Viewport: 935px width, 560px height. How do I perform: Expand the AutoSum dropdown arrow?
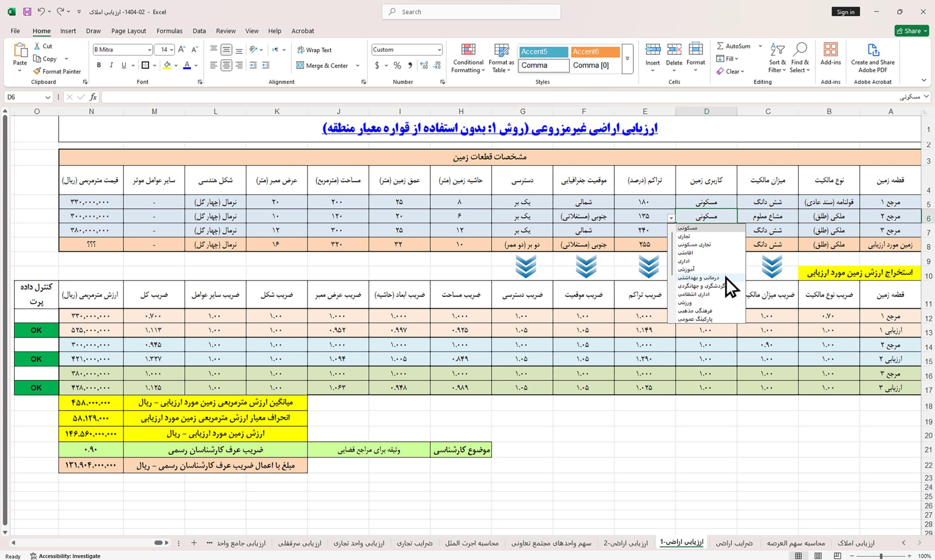(x=760, y=46)
